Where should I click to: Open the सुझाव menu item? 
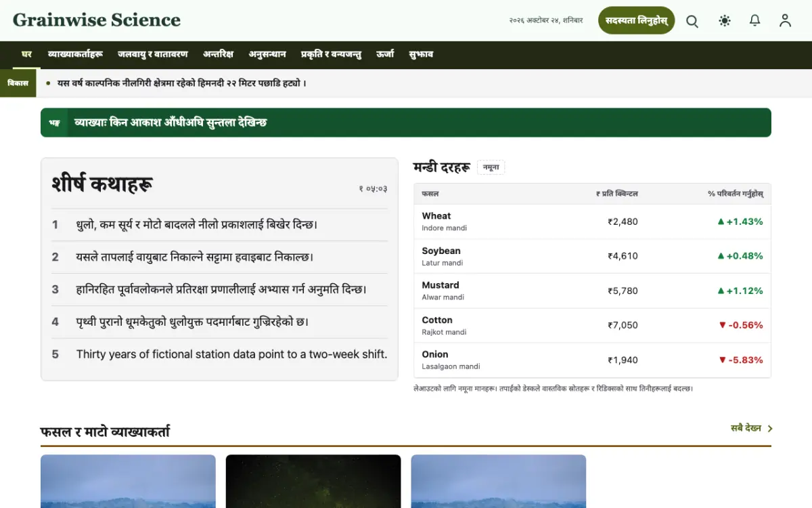pos(421,54)
